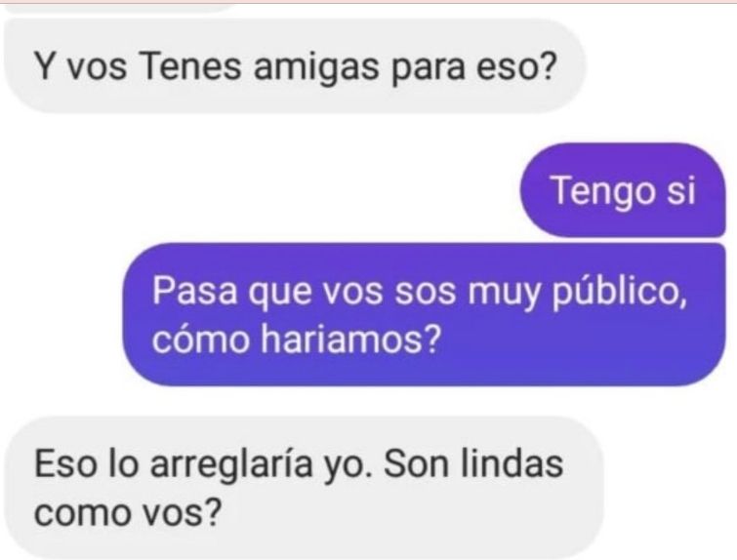
Task: Click the word 'eso?' ending the first message
Action: coord(516,66)
